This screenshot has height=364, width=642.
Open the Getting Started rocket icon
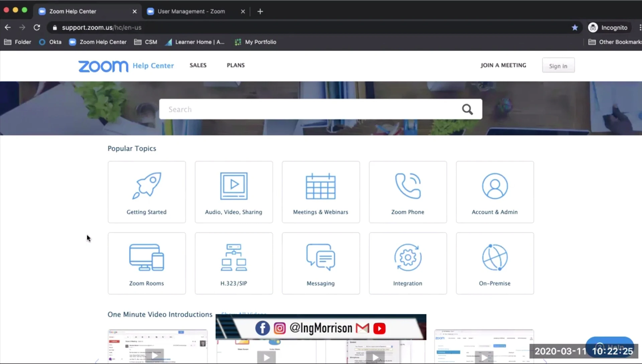(x=147, y=186)
